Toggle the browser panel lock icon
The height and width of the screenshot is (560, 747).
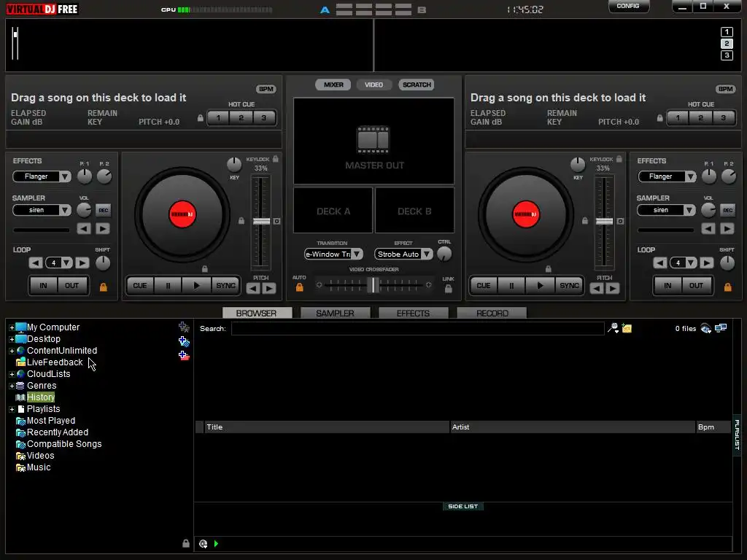[186, 543]
